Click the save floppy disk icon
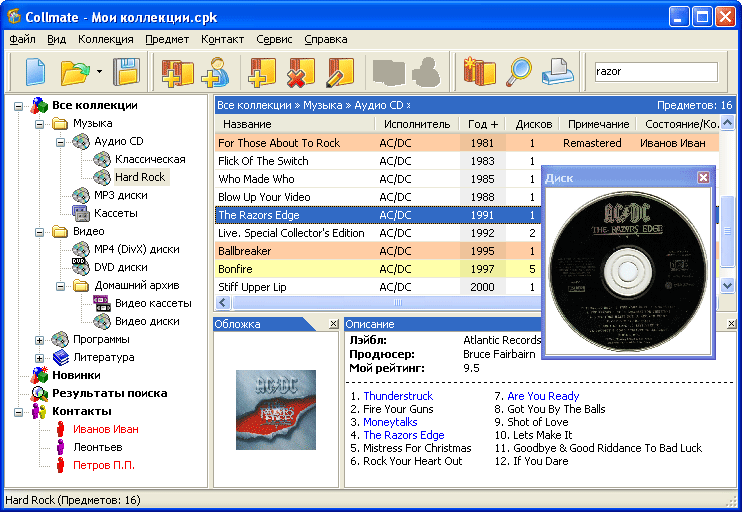Viewport: 742px width, 512px height. pyautogui.click(x=127, y=72)
